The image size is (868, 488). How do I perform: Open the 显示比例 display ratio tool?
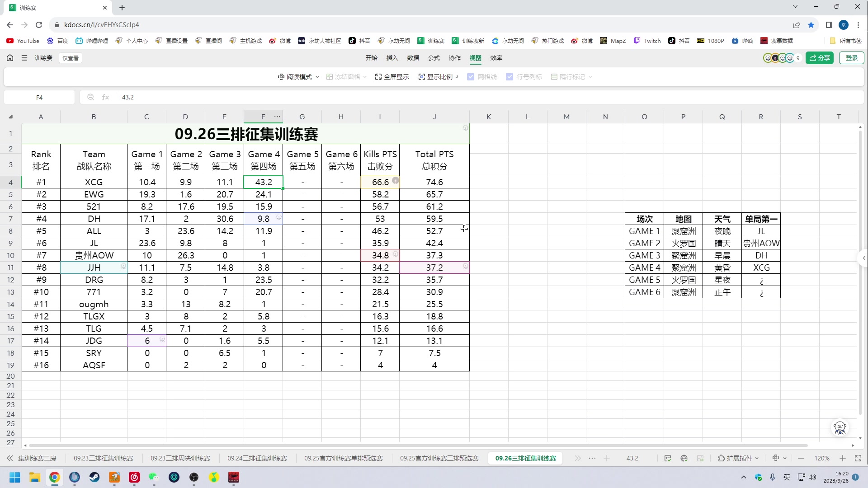pyautogui.click(x=421, y=77)
